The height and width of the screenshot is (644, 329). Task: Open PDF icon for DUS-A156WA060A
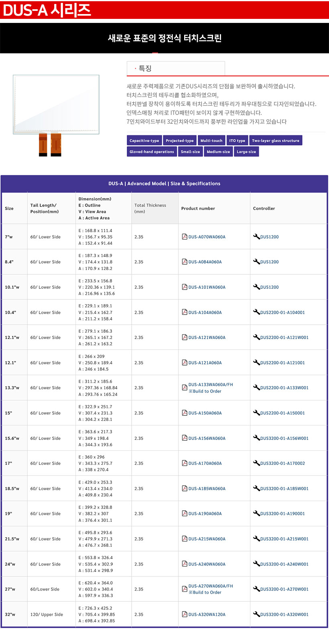(185, 438)
